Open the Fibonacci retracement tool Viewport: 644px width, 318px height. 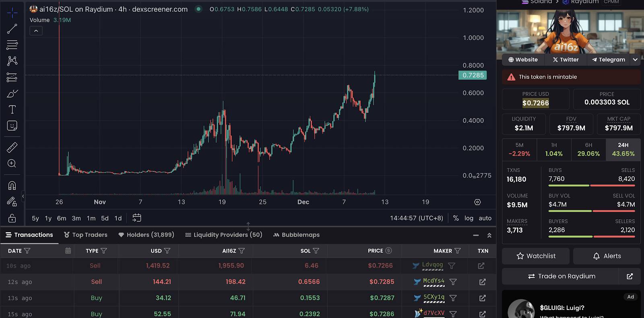(x=12, y=44)
